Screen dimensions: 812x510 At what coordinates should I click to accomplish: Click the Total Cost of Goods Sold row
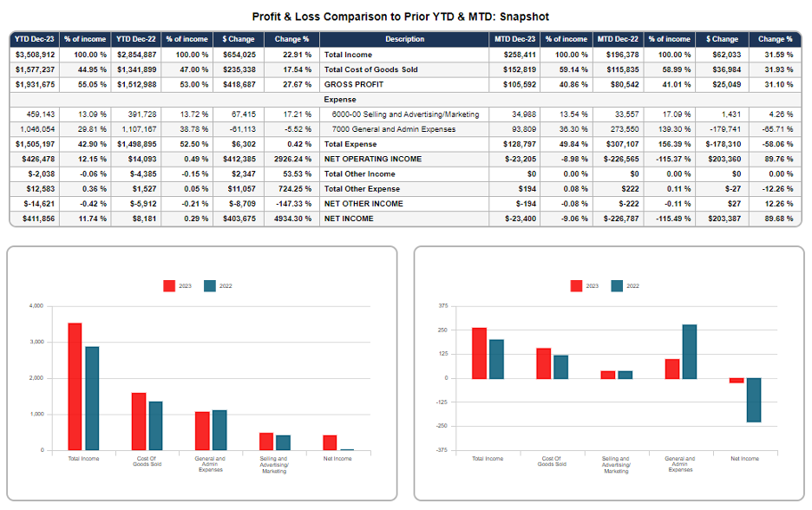405,69
